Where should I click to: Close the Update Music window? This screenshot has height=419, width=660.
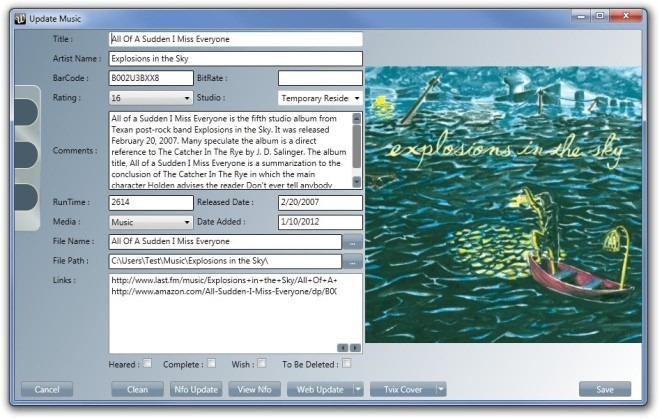(626, 16)
